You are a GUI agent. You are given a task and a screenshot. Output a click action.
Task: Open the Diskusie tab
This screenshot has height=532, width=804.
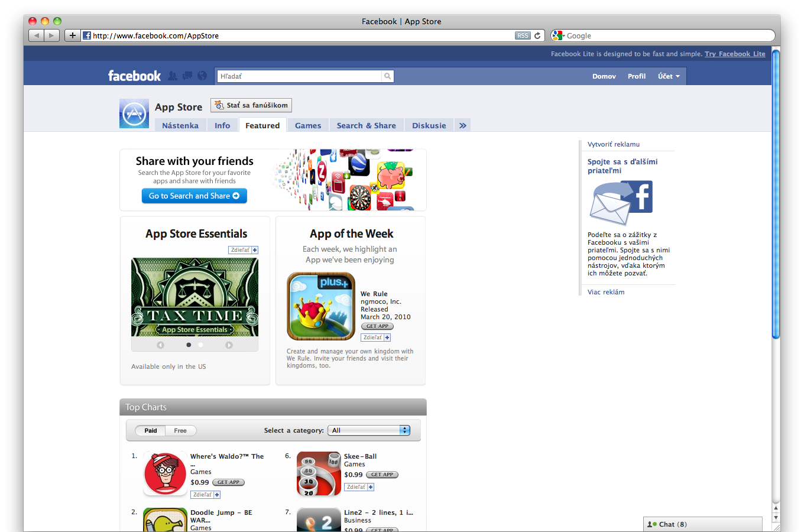pos(429,125)
